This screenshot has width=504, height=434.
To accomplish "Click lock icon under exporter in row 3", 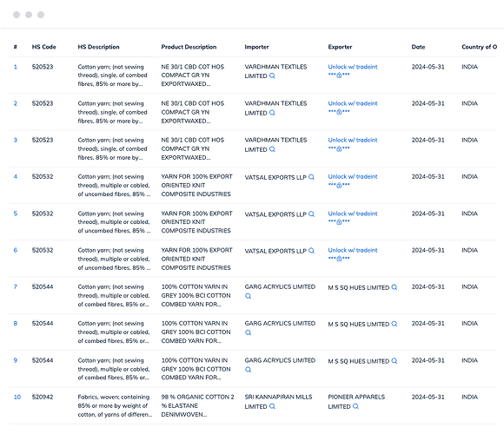I will [x=339, y=148].
